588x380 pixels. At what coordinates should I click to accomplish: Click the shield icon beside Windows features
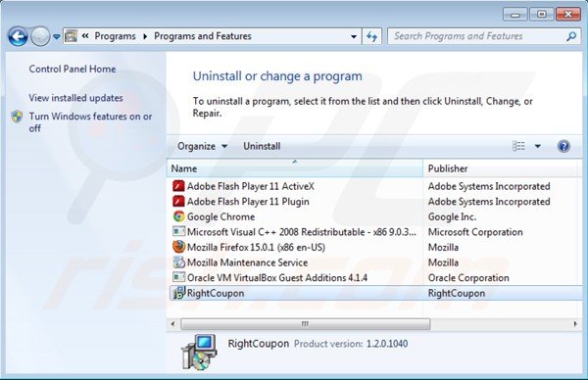pos(17,117)
